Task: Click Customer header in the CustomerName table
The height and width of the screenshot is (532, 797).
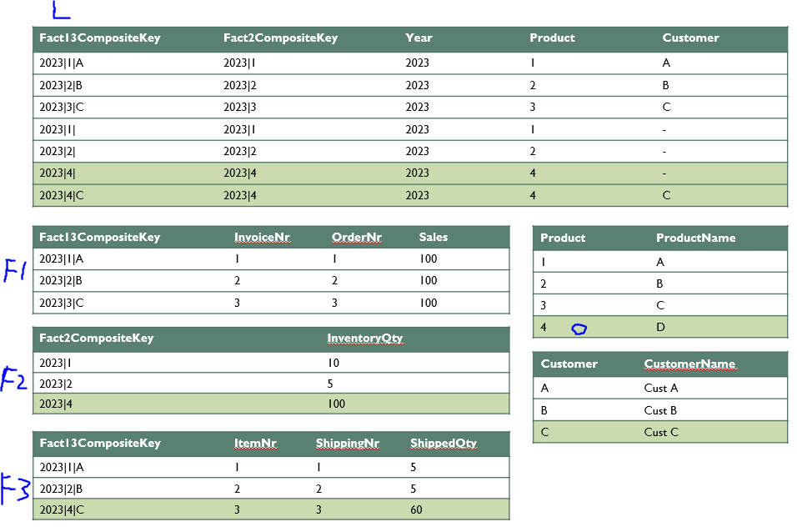Action: 569,364
